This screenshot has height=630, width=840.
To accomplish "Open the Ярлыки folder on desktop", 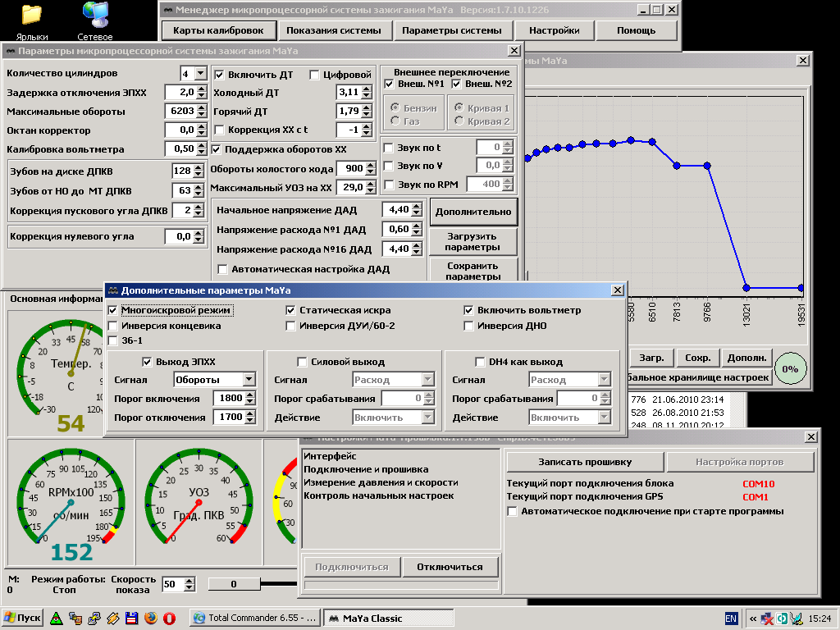I will (32, 21).
